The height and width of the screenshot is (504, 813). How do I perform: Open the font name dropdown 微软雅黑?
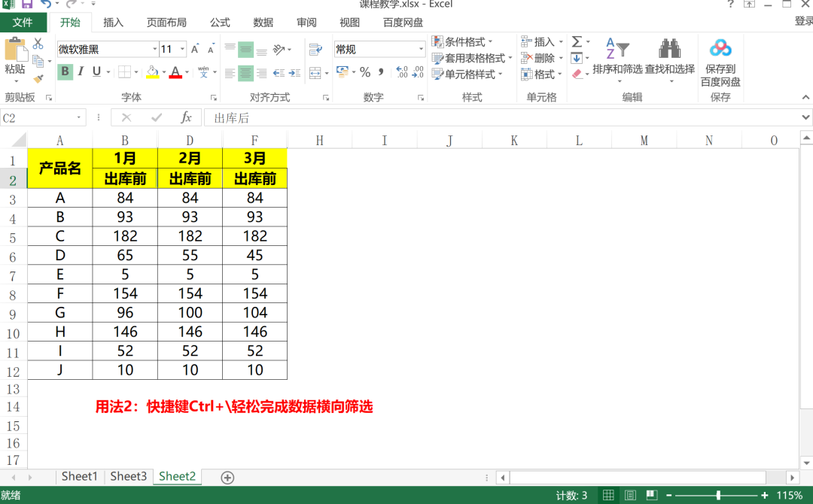point(154,50)
